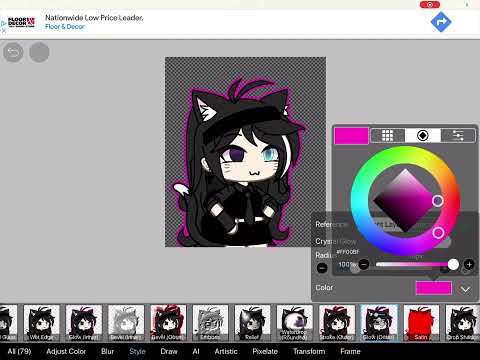Click the Color parameter label

coord(324,287)
